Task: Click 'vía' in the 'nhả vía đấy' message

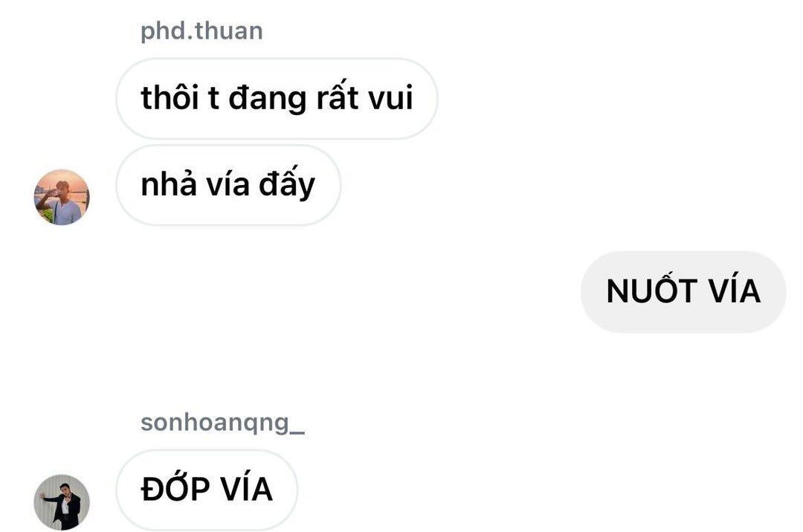Action: pyautogui.click(x=228, y=183)
